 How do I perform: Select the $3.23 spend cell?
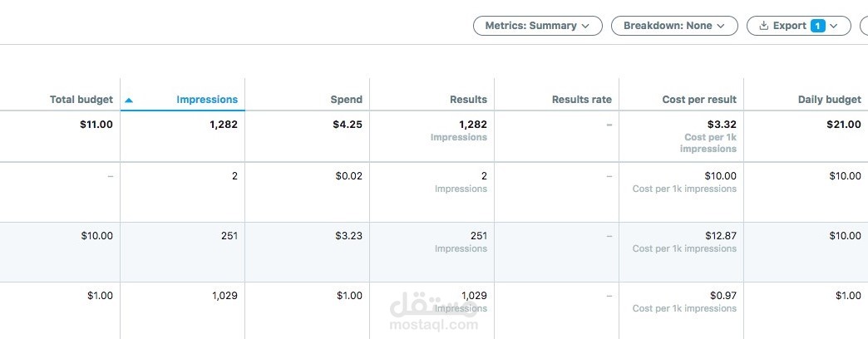(x=347, y=236)
